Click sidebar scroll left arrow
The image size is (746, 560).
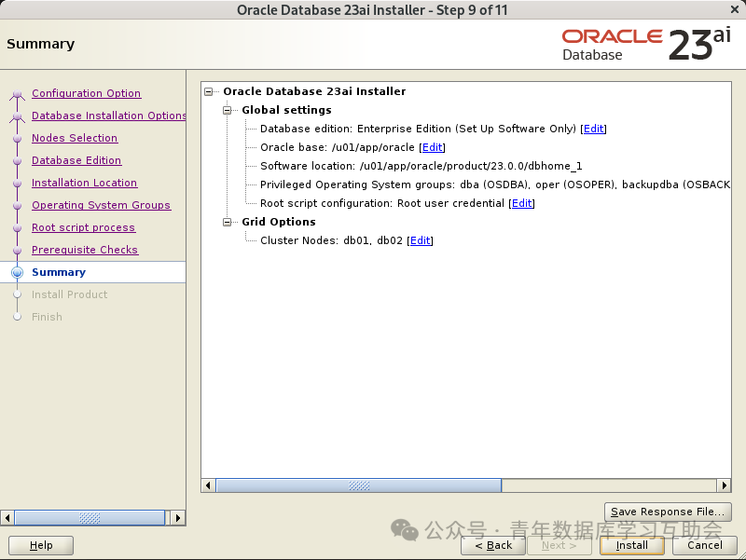click(x=7, y=518)
